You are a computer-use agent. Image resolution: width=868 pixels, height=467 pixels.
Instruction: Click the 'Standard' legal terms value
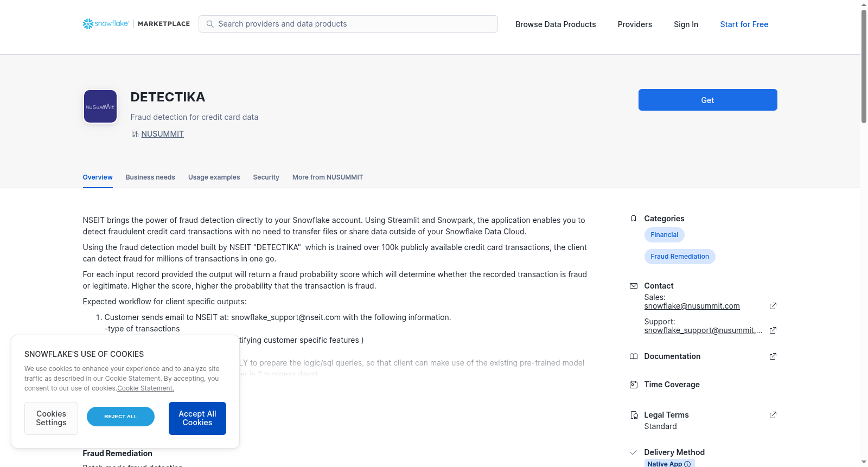(x=660, y=426)
